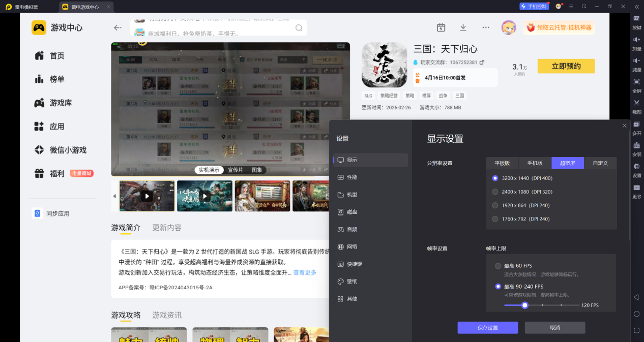Click the FPS limit slider handle
The width and height of the screenshot is (644, 342).
(x=525, y=305)
